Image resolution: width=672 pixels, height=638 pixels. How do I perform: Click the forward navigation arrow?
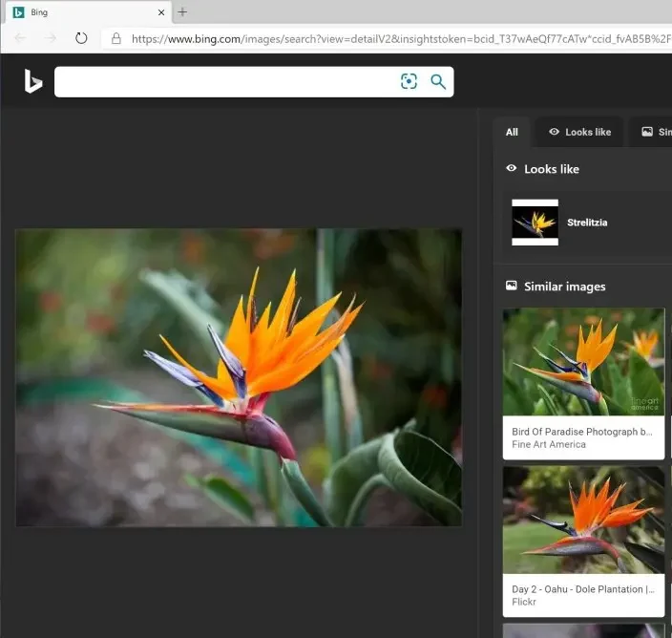click(51, 39)
